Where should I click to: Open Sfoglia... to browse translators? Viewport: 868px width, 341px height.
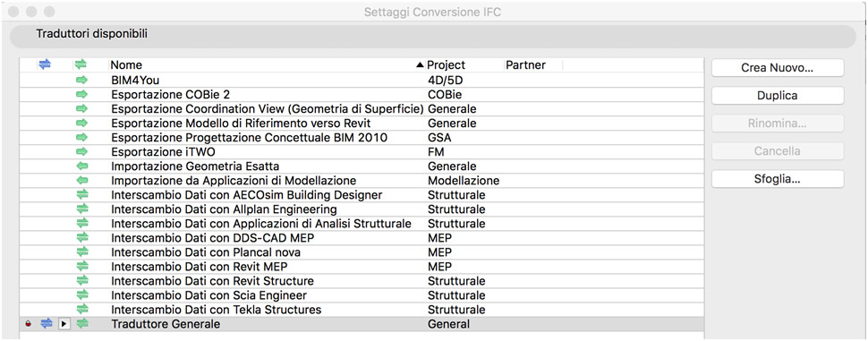click(x=778, y=179)
